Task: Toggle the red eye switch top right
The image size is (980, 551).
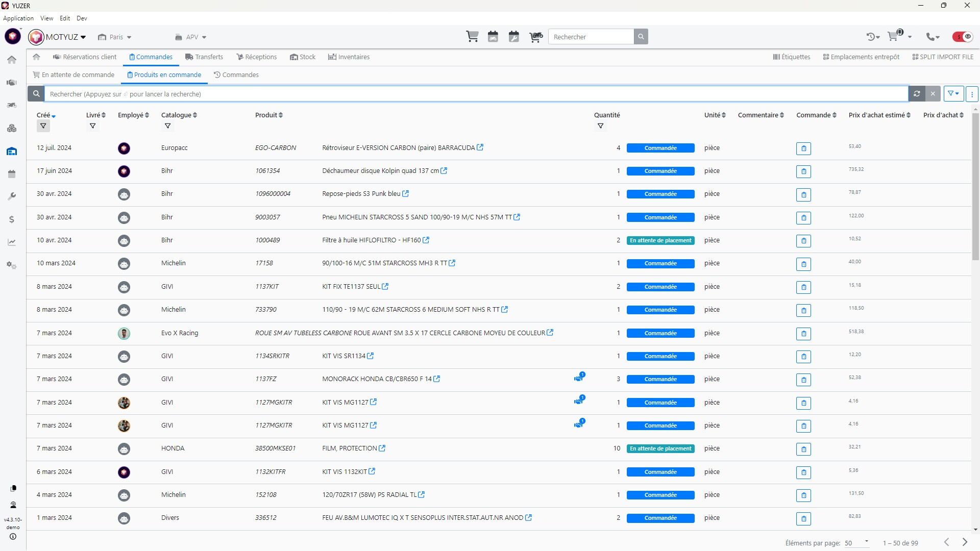Action: point(963,37)
